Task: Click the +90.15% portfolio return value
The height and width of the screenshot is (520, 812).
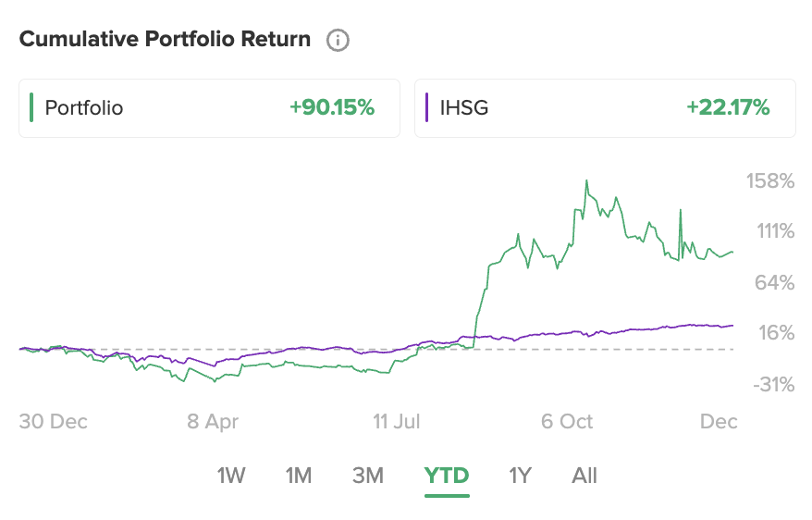Action: coord(332,108)
